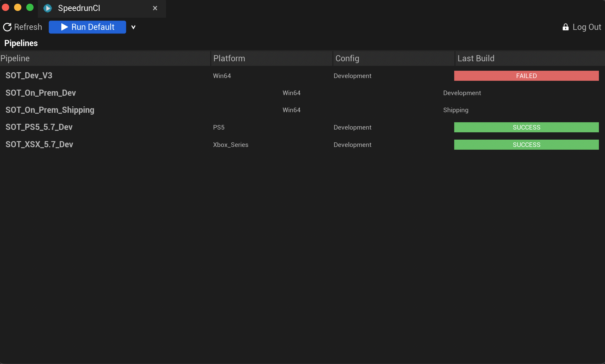Click Development in the SOT_On_Prem_Dev row

[x=462, y=93]
